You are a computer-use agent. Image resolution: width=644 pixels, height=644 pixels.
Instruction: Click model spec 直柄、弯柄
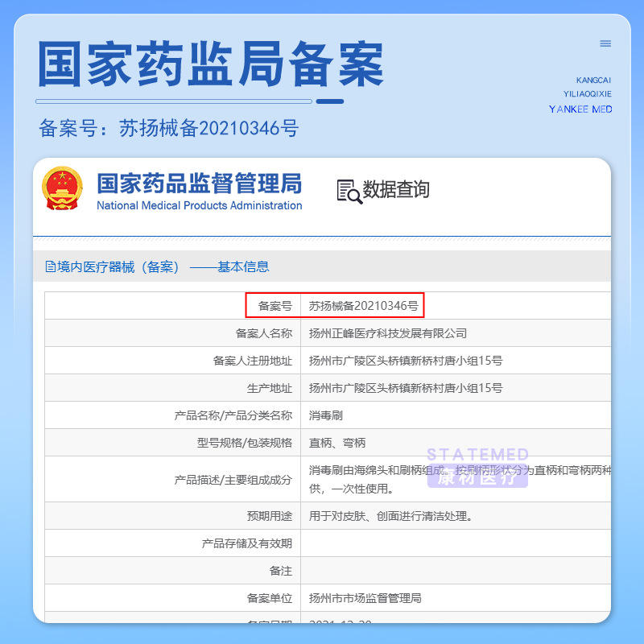[336, 443]
